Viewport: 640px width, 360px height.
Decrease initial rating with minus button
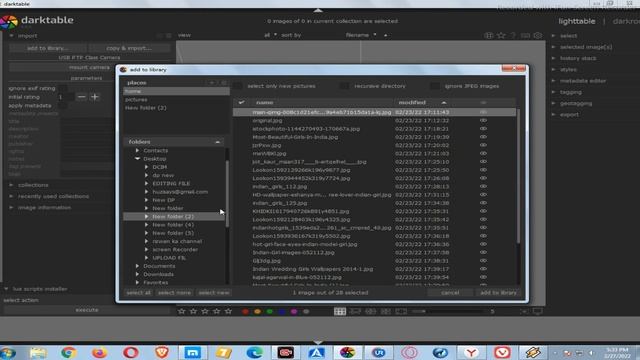[x=81, y=97]
